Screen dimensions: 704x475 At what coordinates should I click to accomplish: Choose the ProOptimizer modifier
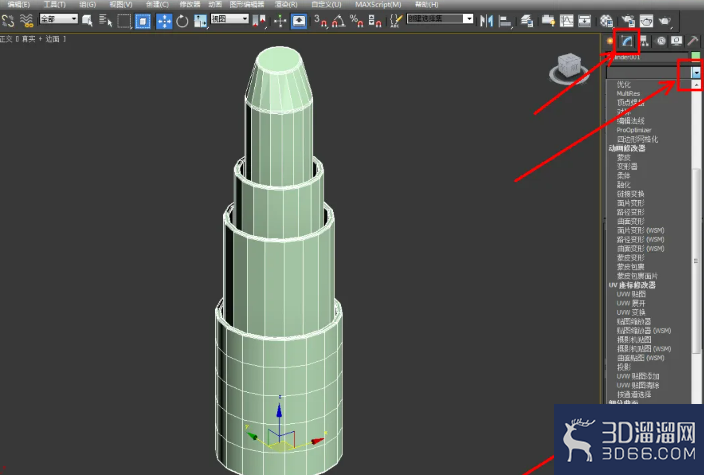coord(634,130)
